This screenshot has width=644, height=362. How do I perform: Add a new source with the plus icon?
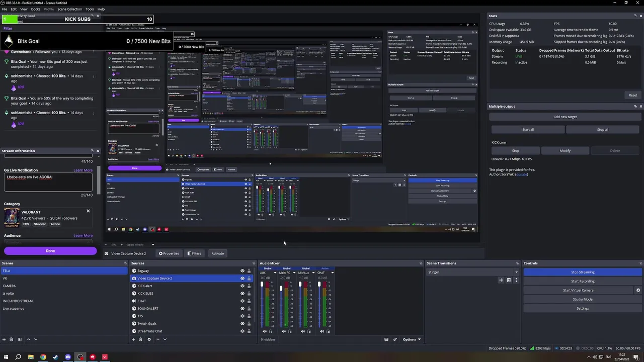pyautogui.click(x=133, y=339)
